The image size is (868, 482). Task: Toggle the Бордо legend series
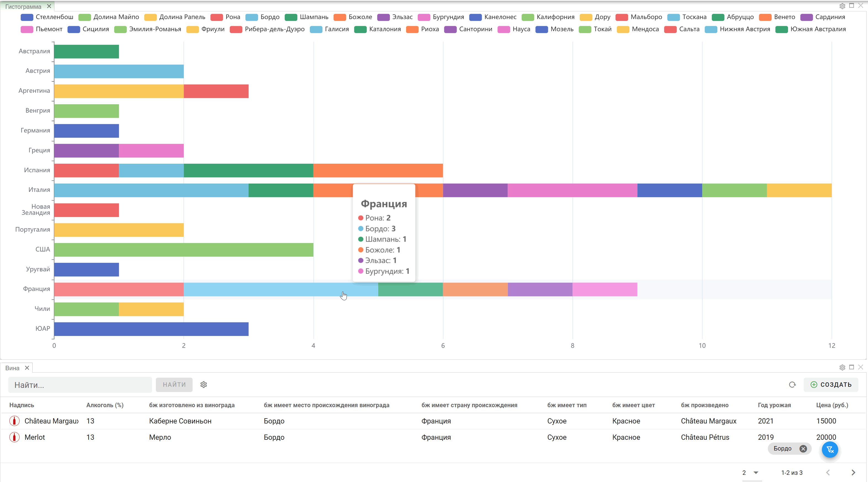pyautogui.click(x=262, y=17)
